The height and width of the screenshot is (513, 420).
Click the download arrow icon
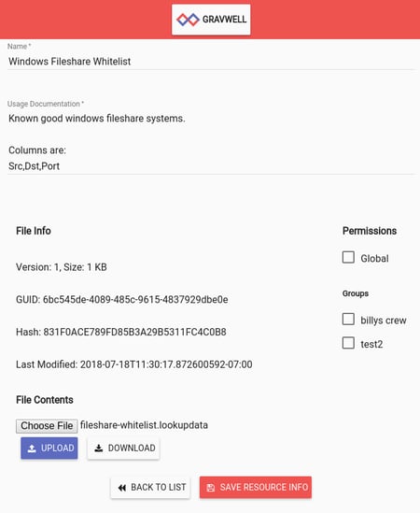pyautogui.click(x=99, y=449)
